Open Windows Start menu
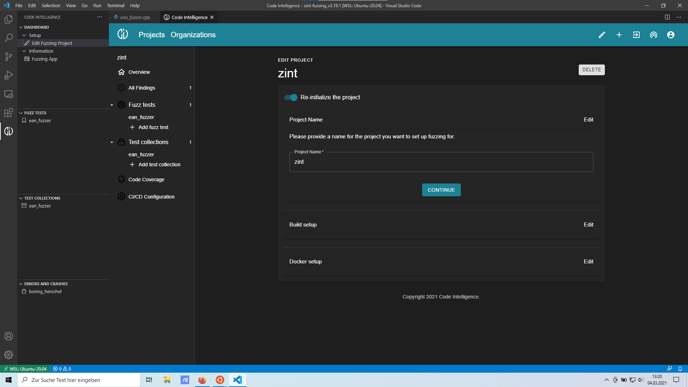This screenshot has width=688, height=387. (8, 380)
